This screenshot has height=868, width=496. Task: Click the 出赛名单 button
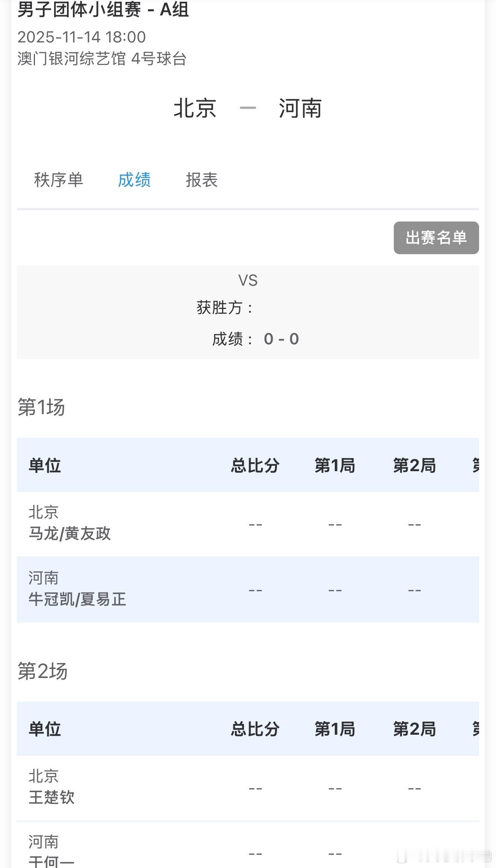click(x=436, y=238)
